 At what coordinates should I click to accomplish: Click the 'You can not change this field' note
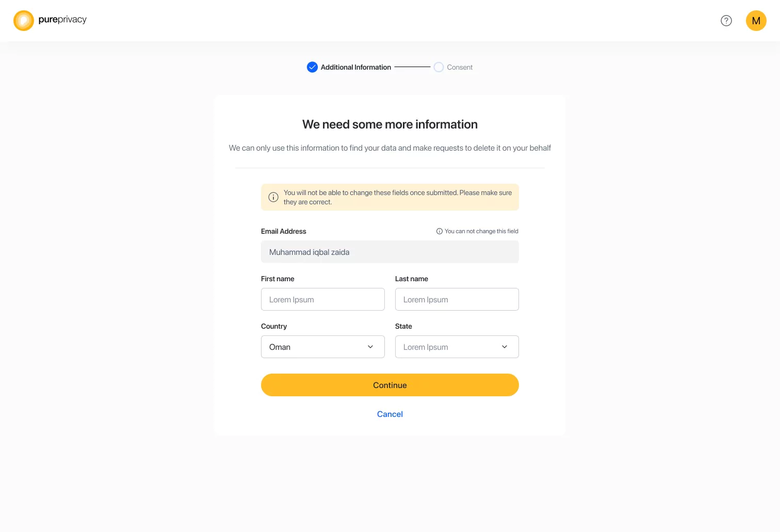481,231
